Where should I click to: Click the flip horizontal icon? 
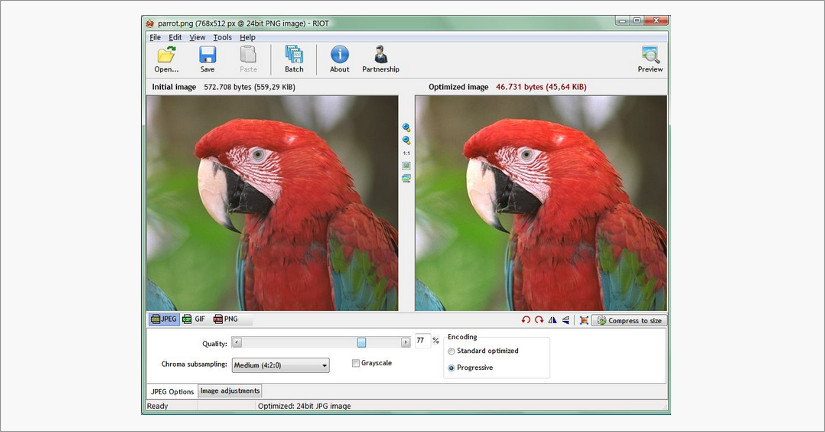(x=552, y=320)
